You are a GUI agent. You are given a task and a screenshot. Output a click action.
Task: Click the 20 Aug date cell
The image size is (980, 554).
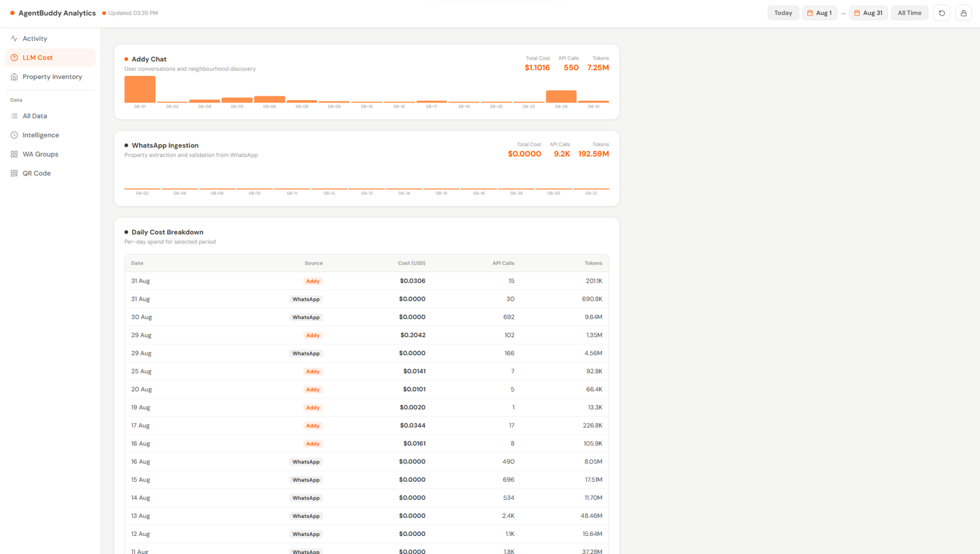pos(142,389)
